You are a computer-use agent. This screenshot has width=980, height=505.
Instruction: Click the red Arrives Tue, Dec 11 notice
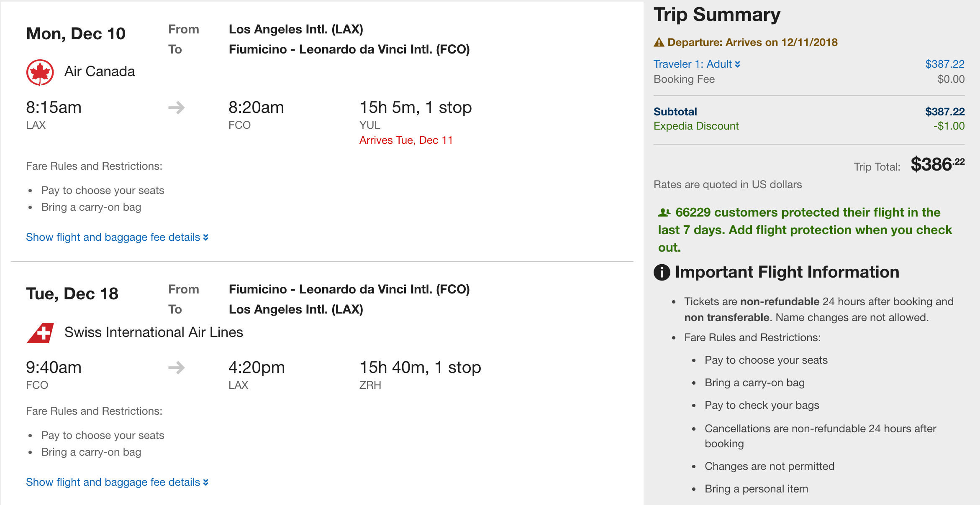click(x=406, y=140)
